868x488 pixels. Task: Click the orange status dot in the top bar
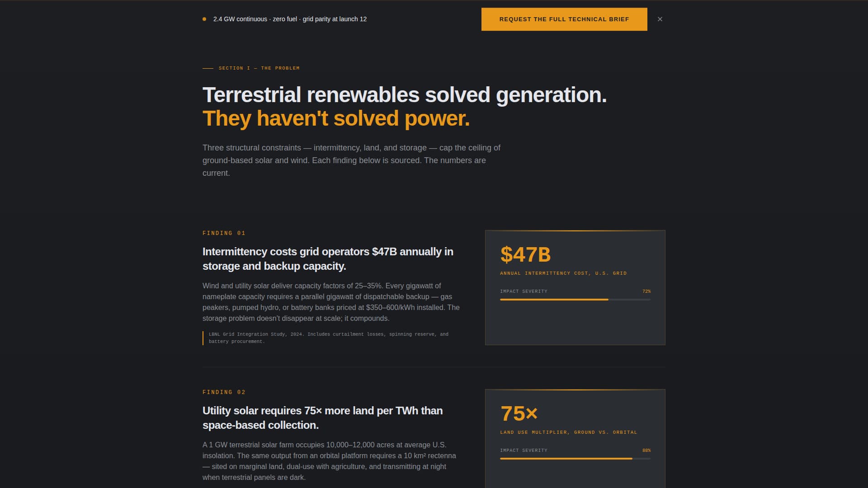(204, 19)
